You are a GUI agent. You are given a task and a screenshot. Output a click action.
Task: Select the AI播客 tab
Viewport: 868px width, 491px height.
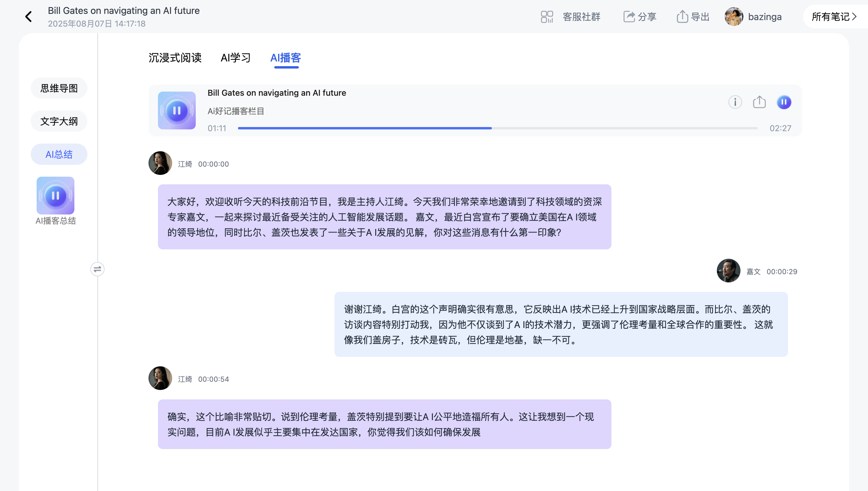pos(286,58)
